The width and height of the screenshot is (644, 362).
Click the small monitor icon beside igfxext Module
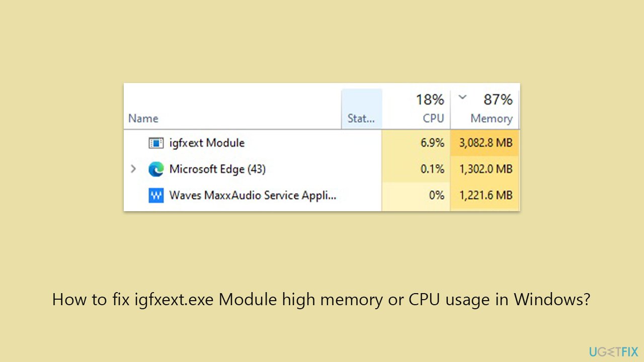[x=156, y=143]
